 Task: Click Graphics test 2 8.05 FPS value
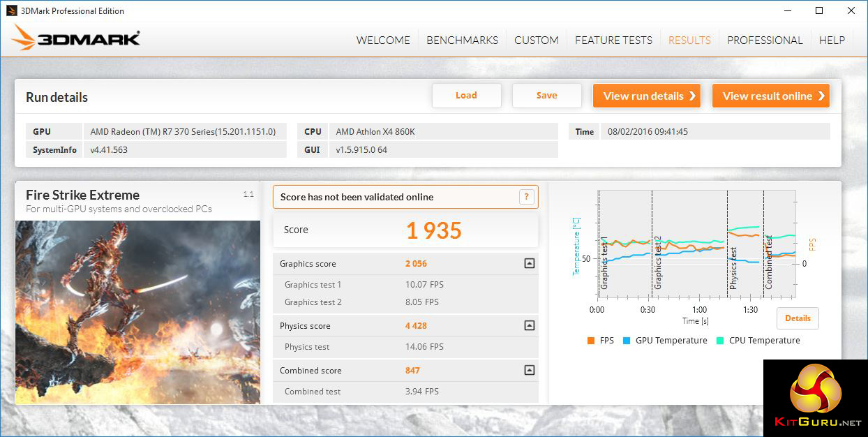coord(422,302)
